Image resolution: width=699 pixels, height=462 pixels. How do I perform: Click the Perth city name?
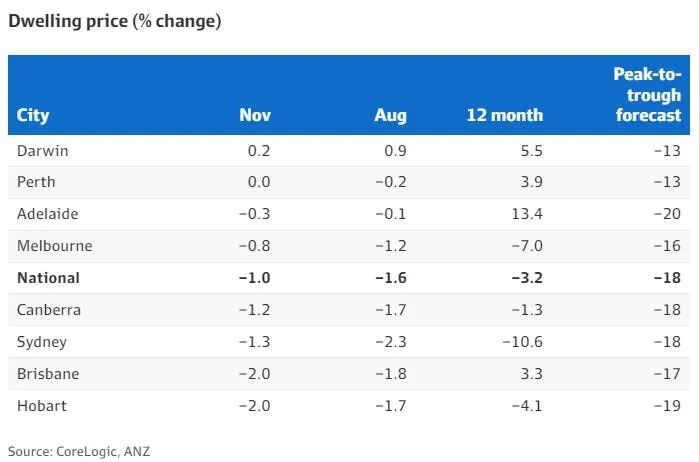point(36,182)
